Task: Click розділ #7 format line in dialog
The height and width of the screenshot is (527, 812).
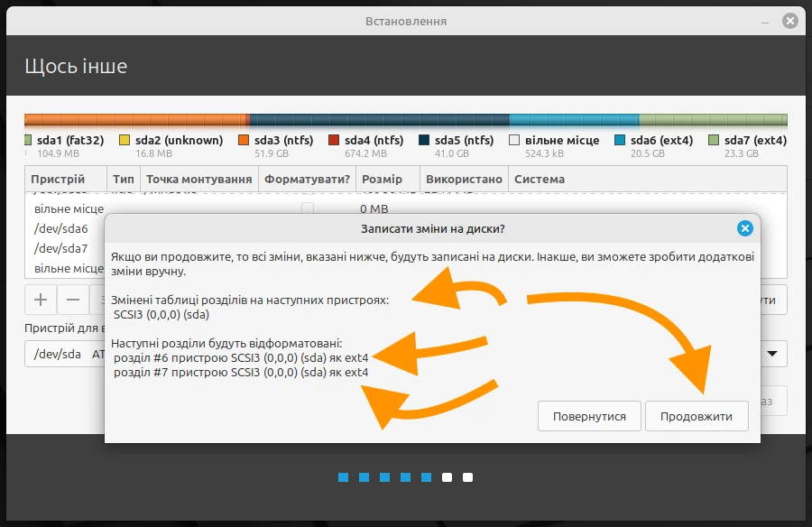Action: tap(241, 373)
